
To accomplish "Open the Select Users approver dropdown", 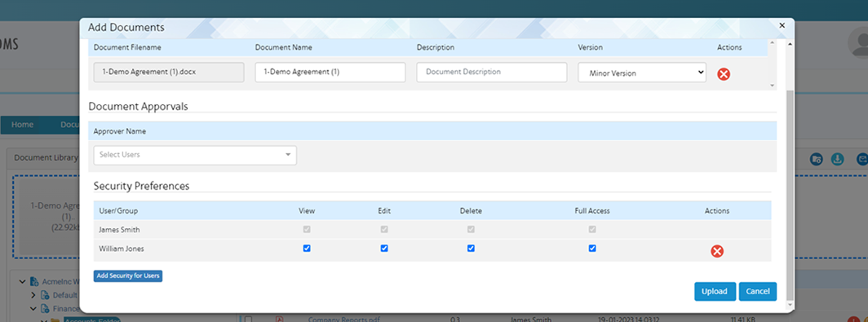I will coord(195,155).
